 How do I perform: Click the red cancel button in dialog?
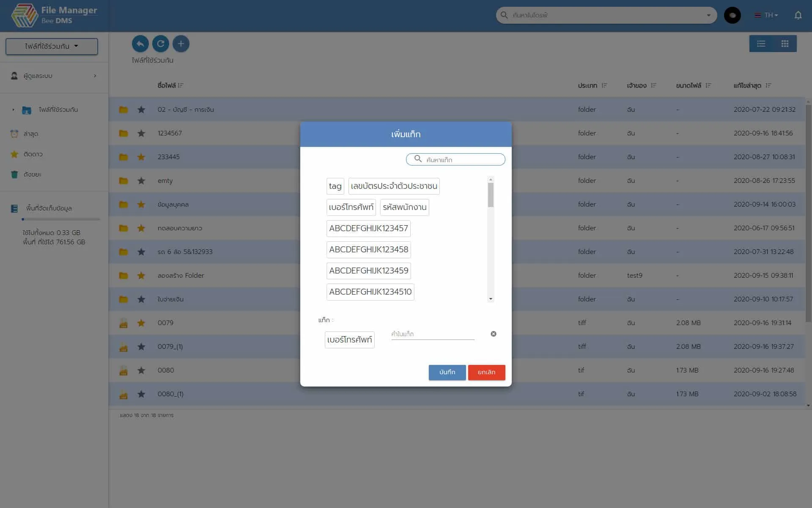point(486,372)
